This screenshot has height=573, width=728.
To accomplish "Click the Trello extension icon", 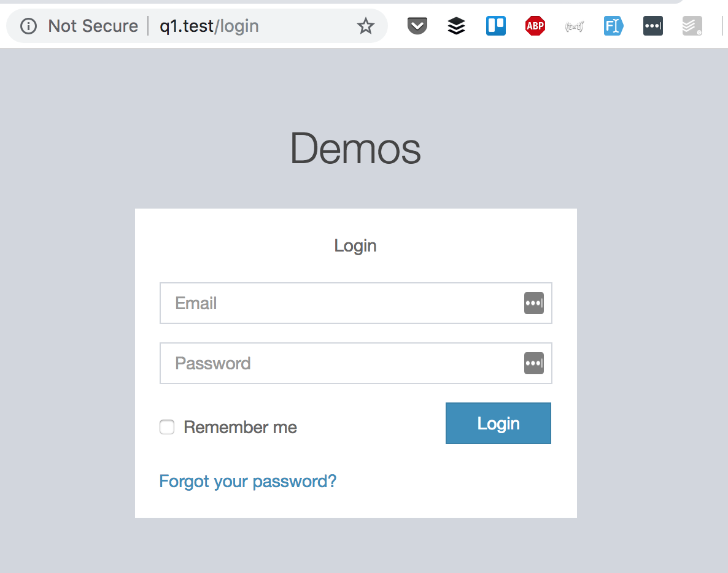I will (496, 26).
